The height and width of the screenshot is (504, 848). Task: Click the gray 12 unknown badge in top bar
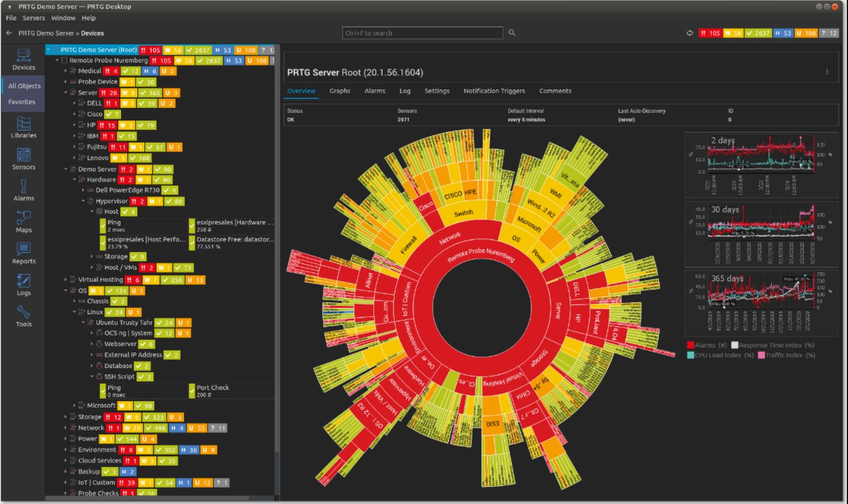pos(829,33)
